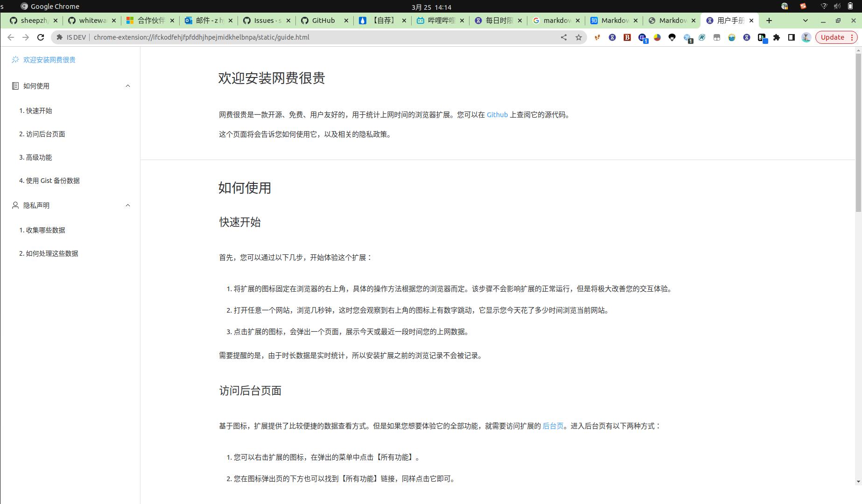Screen dimensions: 862x504
Task: Switch to the Issues GitHub tab
Action: pyautogui.click(x=267, y=21)
